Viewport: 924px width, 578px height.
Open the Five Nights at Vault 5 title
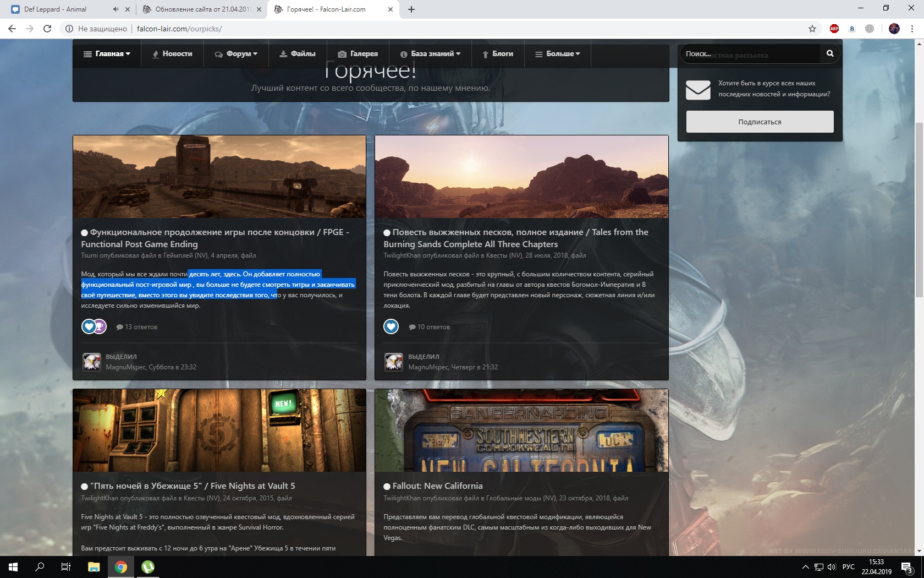point(193,486)
